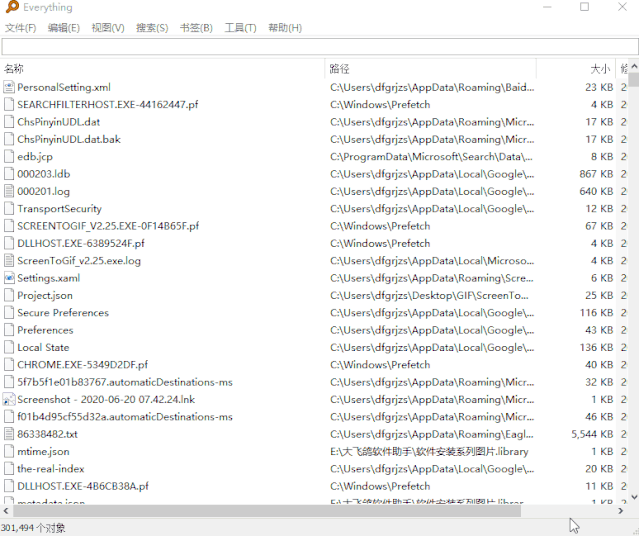The image size is (639, 536).
Task: Sort by the 路径 column header
Action: point(431,68)
